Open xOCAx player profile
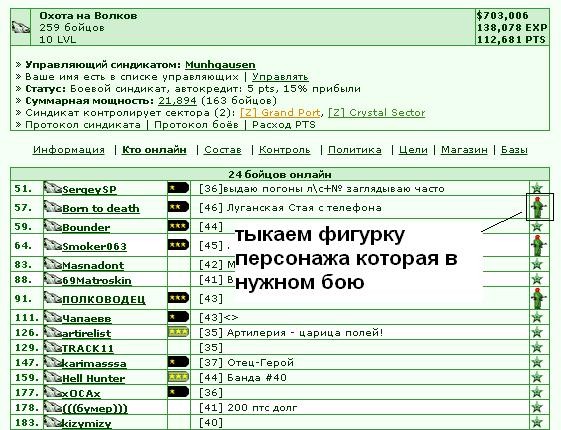 [x=81, y=394]
